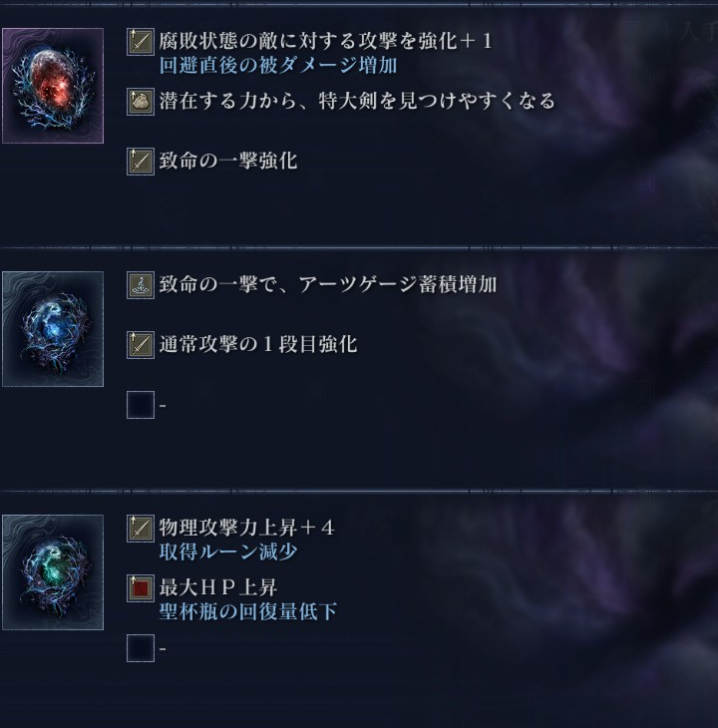Click sword icon beside 通常攻撃の1段目強化
This screenshot has height=728, width=718.
coord(141,345)
